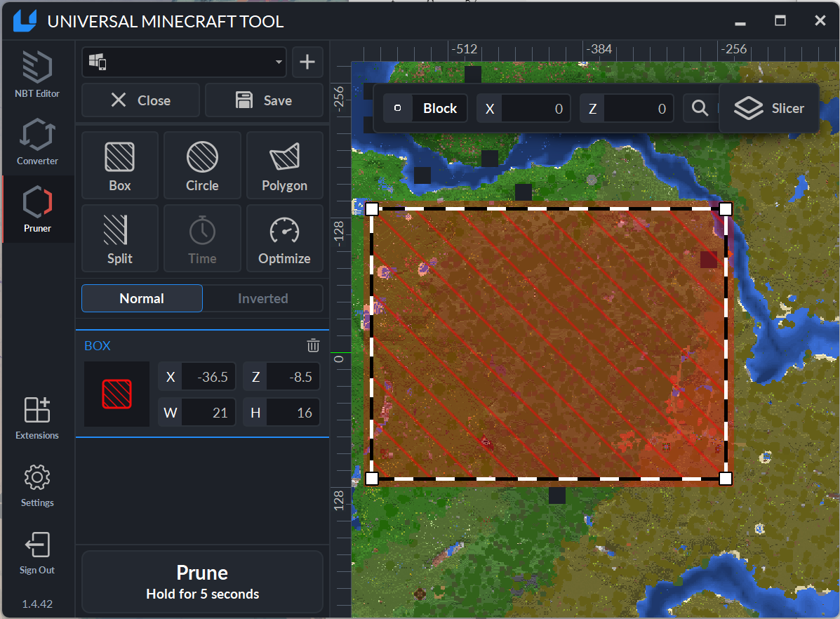Select the Circle selection tool
The height and width of the screenshot is (619, 840).
pos(203,166)
